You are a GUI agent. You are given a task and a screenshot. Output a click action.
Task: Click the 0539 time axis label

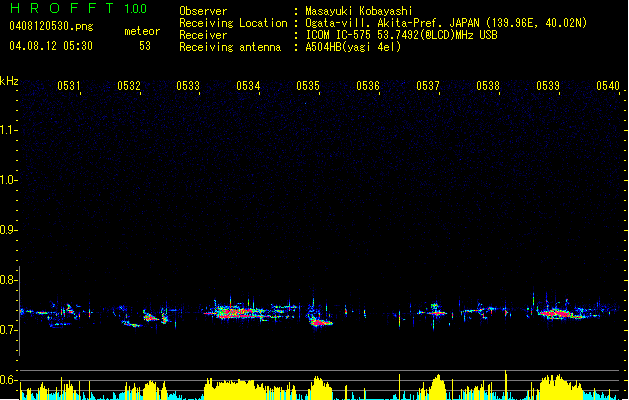pos(548,86)
